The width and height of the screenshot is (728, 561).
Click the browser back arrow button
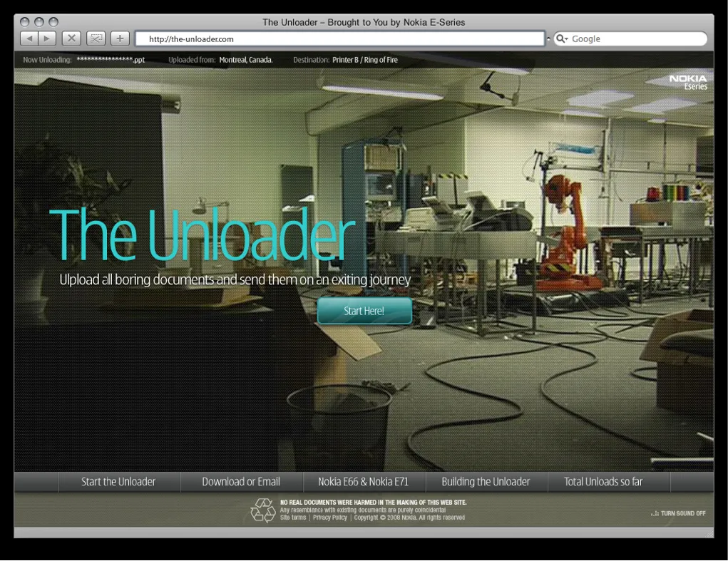click(29, 38)
